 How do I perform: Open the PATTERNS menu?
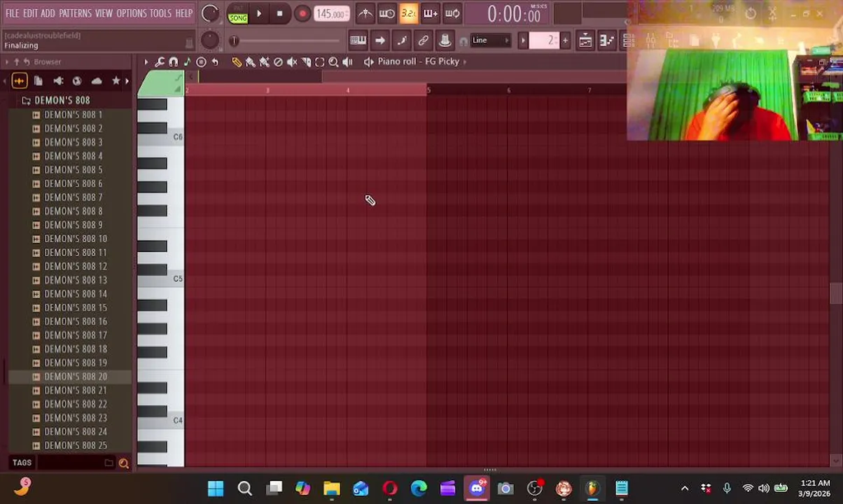[x=75, y=13]
